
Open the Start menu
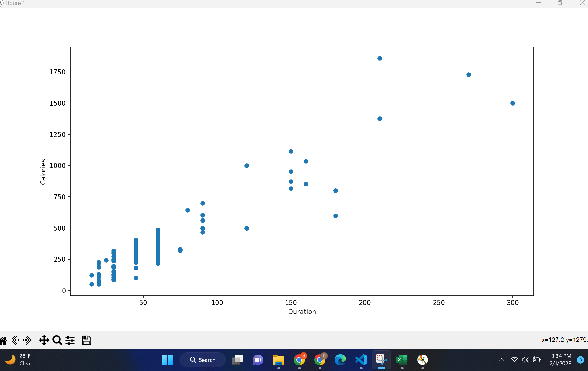click(x=167, y=360)
